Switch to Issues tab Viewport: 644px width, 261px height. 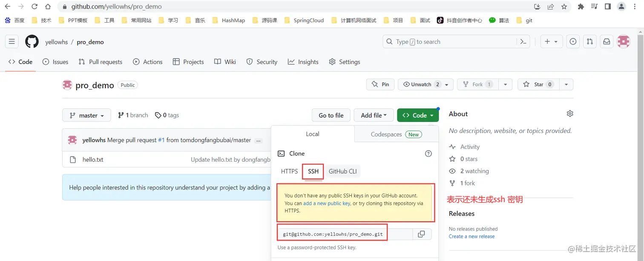(55, 62)
